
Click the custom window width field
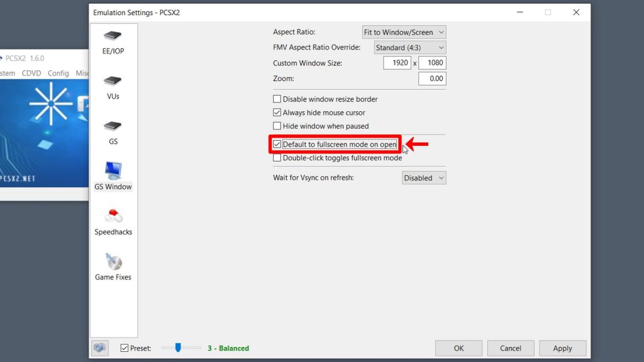coord(397,63)
